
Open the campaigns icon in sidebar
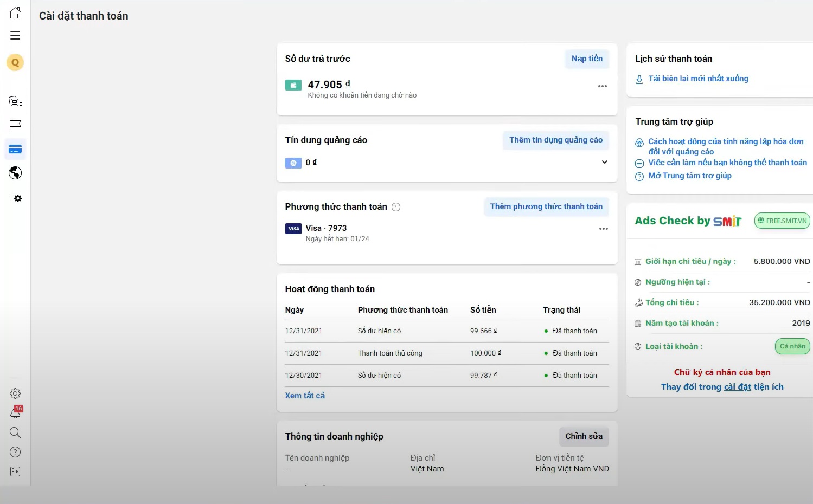(15, 101)
